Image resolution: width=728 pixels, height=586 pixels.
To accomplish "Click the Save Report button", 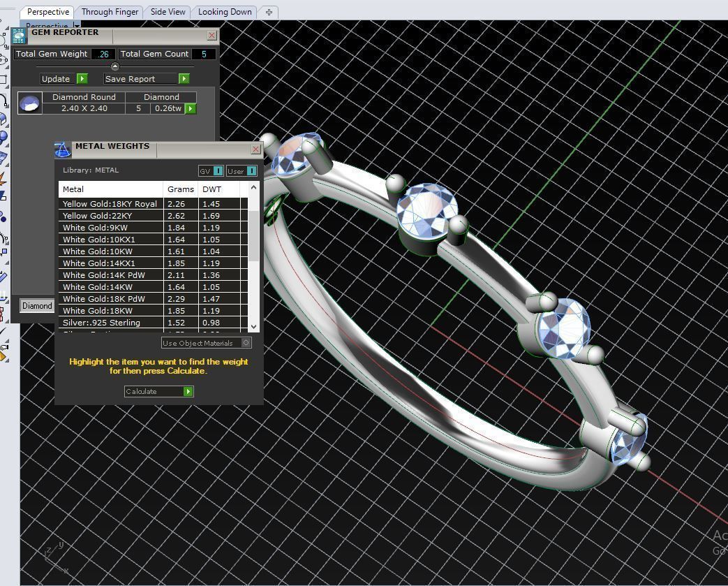I will tap(141, 78).
